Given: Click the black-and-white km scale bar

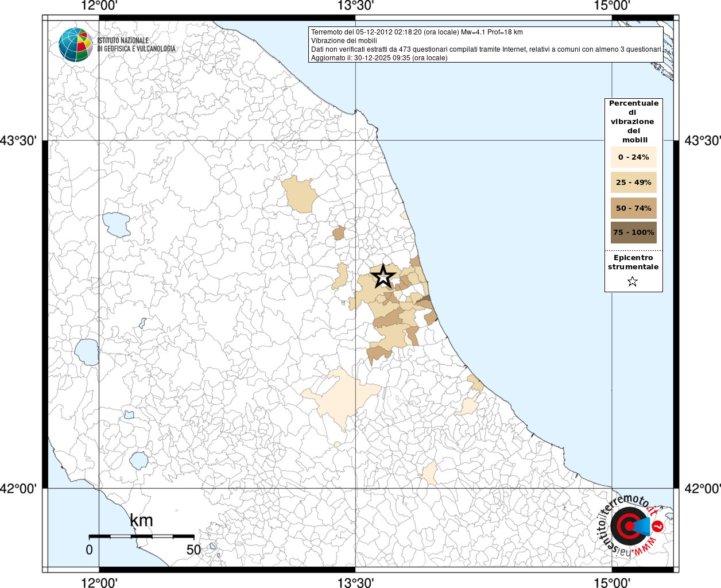Looking at the screenshot, I should [141, 536].
